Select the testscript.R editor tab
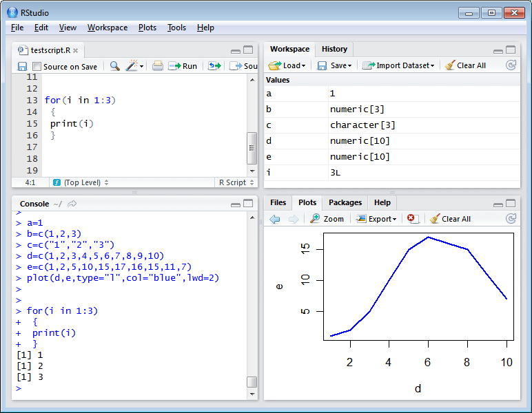 point(48,50)
